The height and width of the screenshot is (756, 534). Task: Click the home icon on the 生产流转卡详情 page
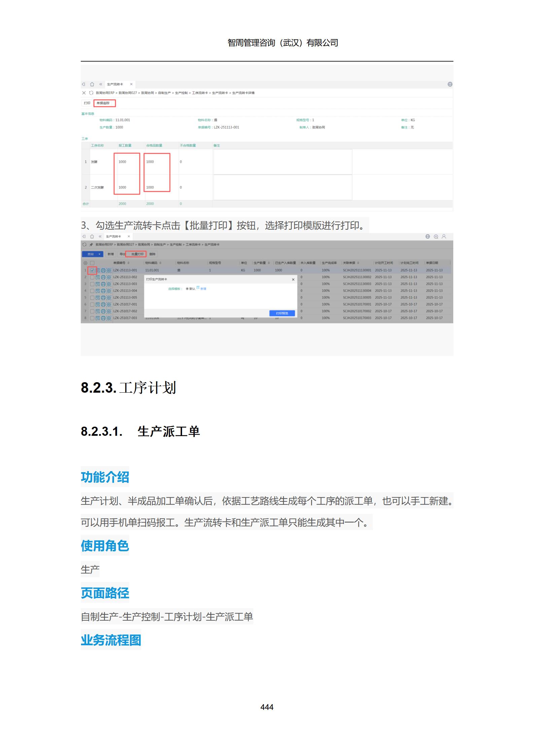92,84
